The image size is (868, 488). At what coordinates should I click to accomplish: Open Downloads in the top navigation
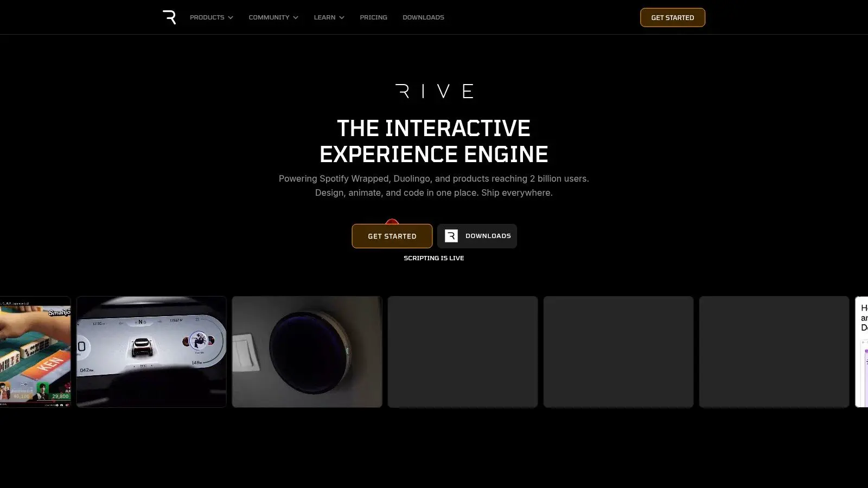(423, 17)
